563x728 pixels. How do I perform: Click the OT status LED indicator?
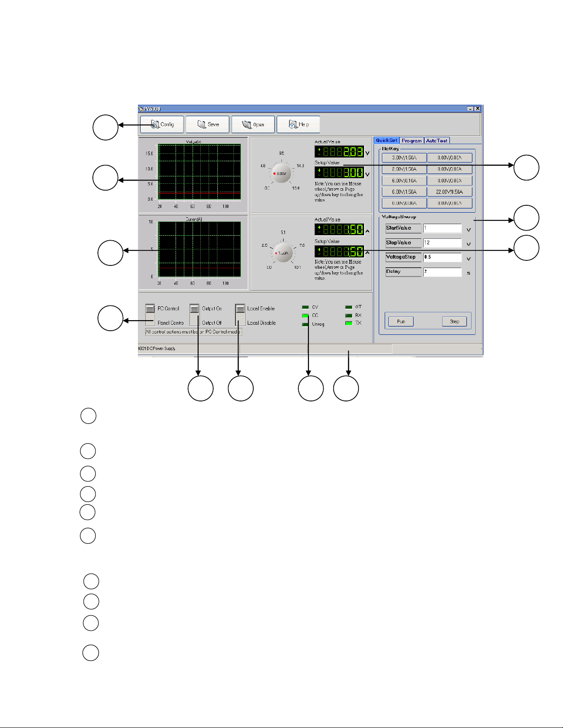coord(349,307)
